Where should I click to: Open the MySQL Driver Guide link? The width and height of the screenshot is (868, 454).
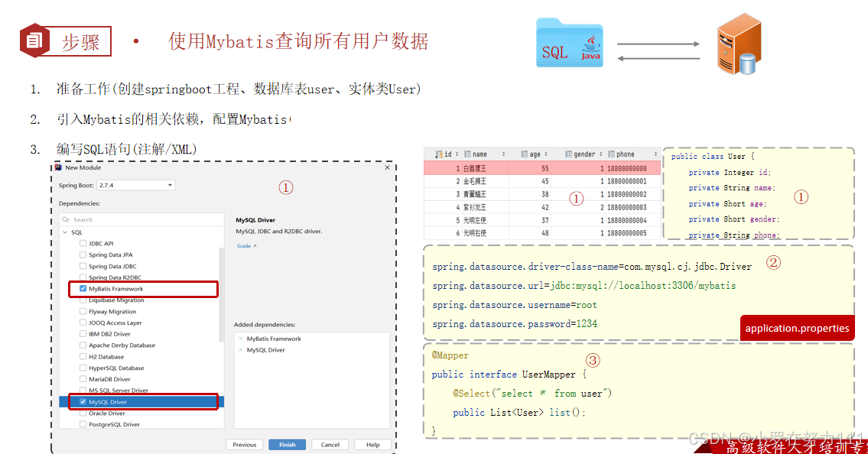pos(246,246)
